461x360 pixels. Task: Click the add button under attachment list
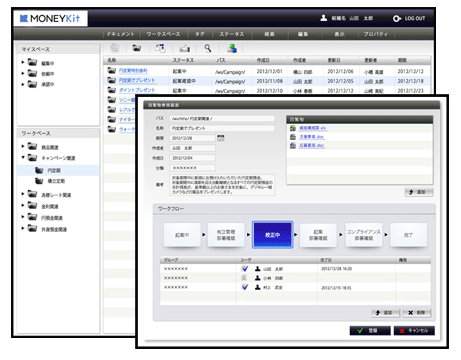click(x=419, y=192)
